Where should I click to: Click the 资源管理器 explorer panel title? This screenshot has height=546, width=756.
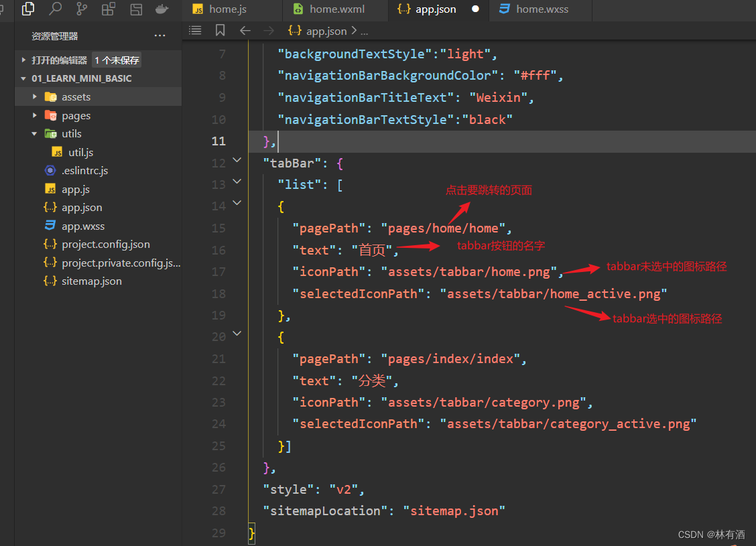[54, 36]
